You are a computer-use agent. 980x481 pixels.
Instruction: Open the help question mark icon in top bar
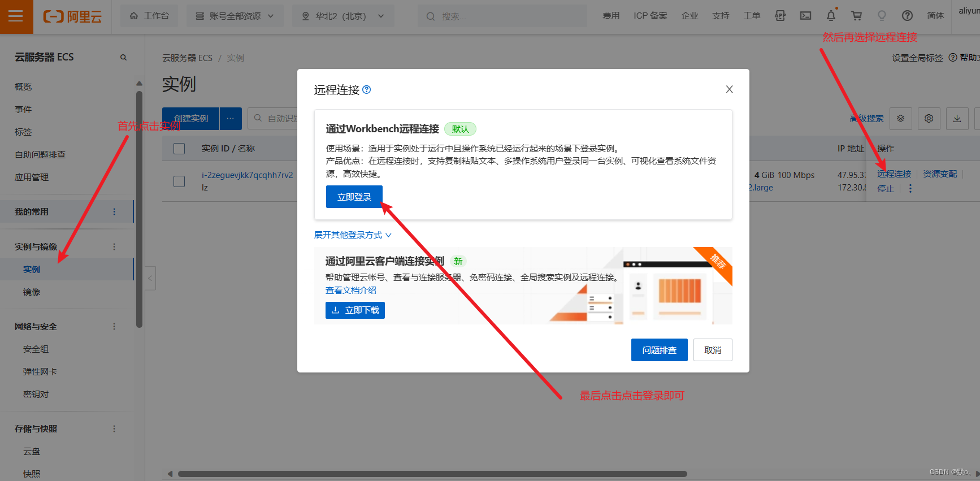(x=907, y=16)
